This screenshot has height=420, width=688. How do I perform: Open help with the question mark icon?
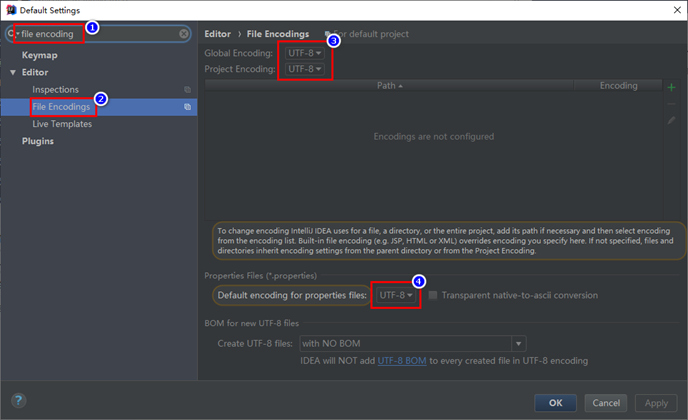tap(18, 400)
